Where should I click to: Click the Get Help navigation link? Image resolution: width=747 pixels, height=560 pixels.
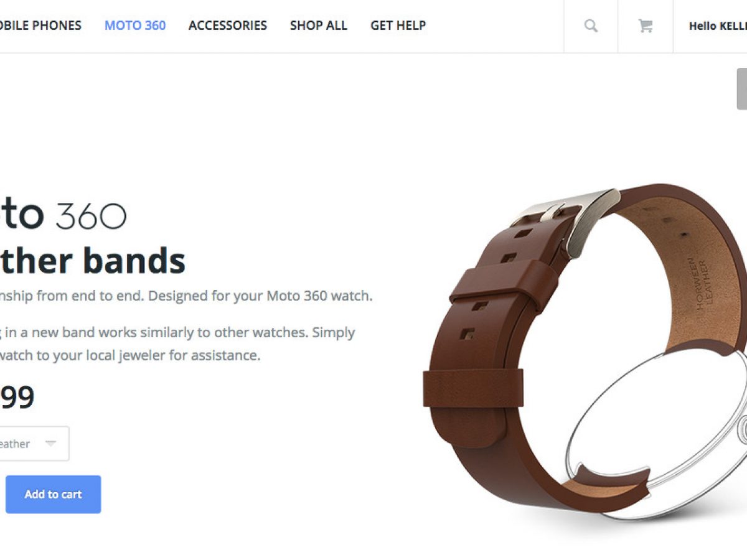[398, 26]
